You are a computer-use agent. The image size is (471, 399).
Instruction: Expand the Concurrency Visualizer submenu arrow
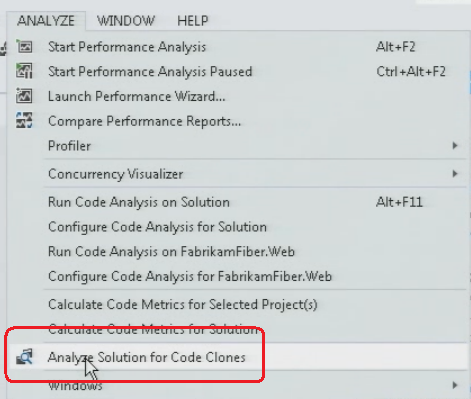(455, 174)
